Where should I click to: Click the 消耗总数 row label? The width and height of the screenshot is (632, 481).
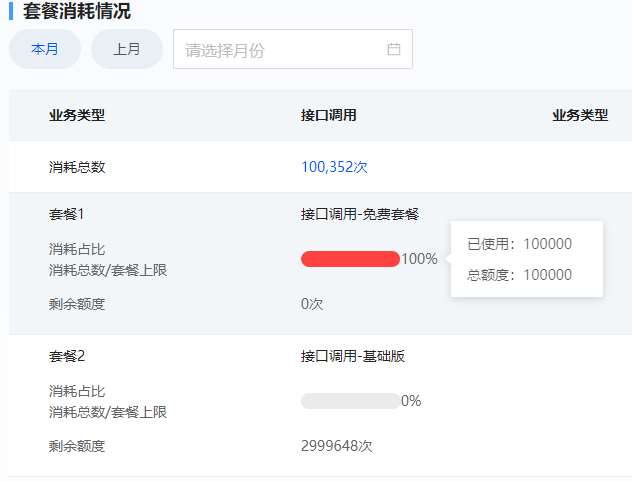pyautogui.click(x=77, y=167)
